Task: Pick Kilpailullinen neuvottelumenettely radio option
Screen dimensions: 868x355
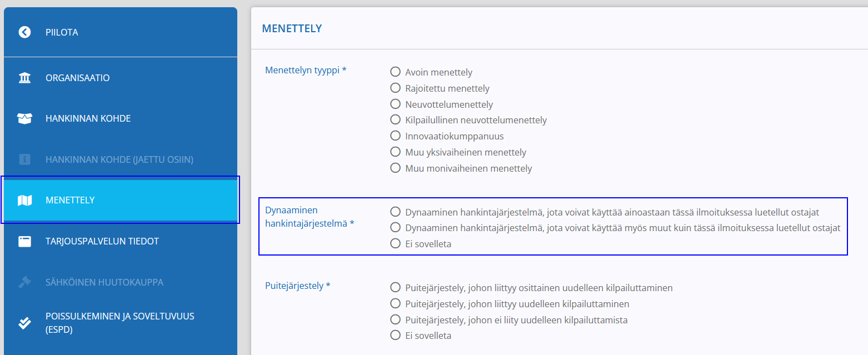Action: (396, 119)
